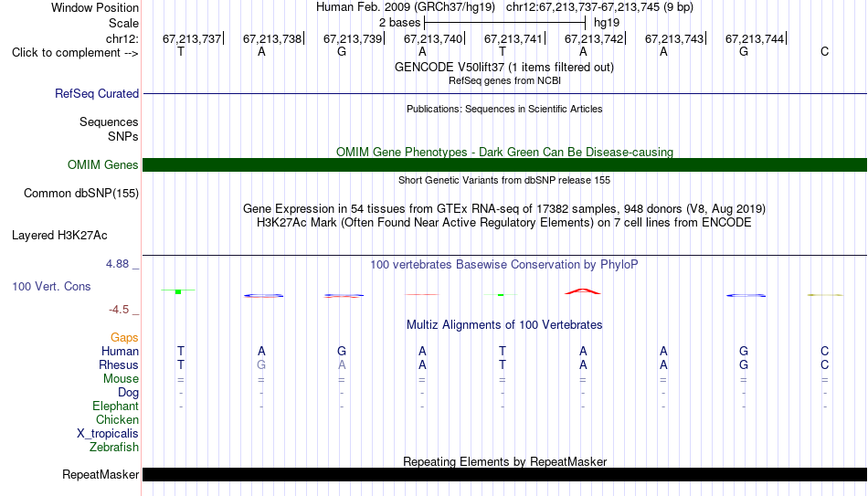Click the SNPs track label
This screenshot has width=868, height=496.
[123, 136]
